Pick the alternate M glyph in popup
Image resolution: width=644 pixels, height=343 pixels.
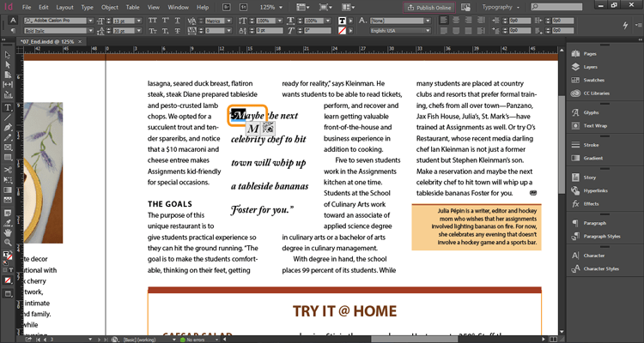(x=253, y=129)
